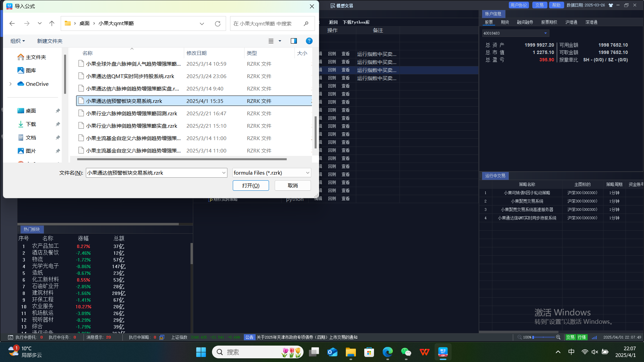The image size is (644, 362).
Task: Click the signal strength bars icon
Action: point(594,337)
